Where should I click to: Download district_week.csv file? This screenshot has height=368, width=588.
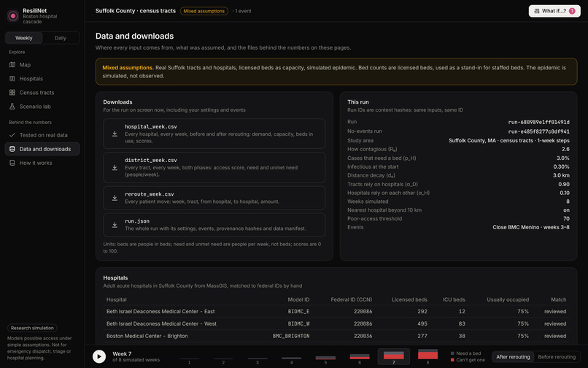(214, 167)
